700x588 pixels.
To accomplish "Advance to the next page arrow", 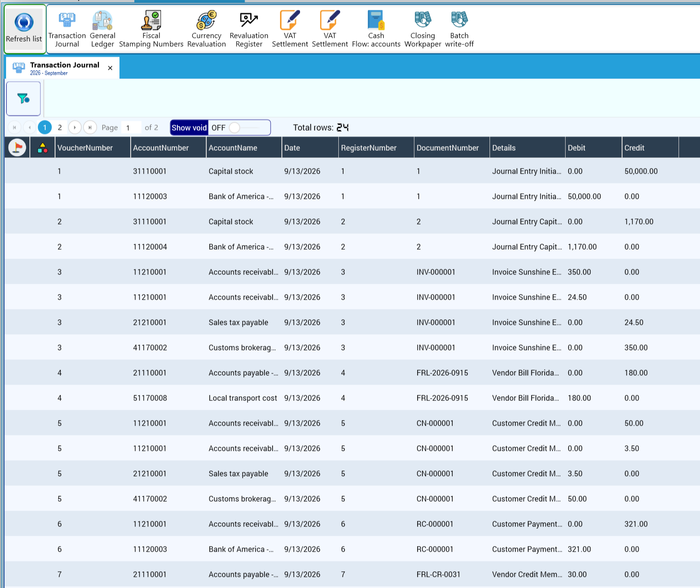I will pyautogui.click(x=75, y=127).
